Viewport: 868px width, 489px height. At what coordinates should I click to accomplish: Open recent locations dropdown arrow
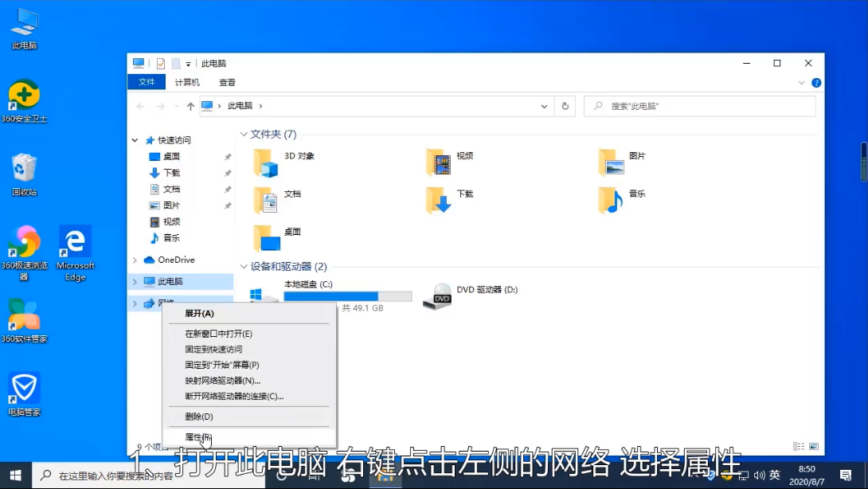click(x=177, y=107)
